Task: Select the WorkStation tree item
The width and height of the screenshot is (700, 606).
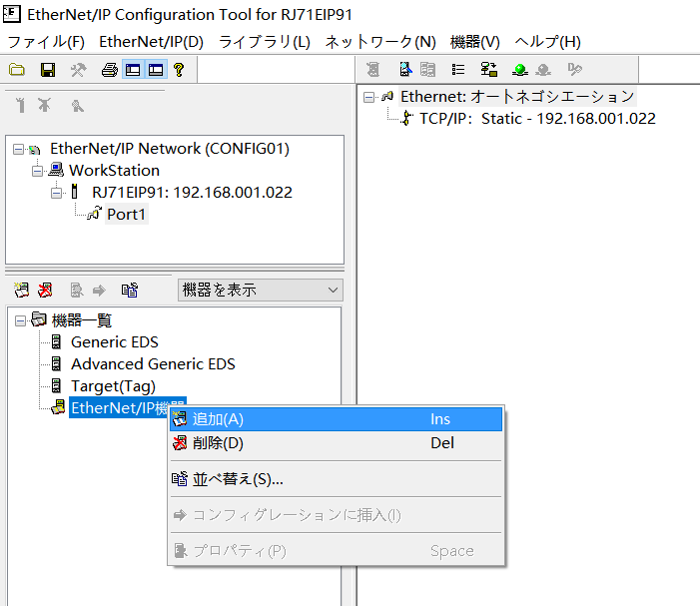Action: (x=114, y=171)
